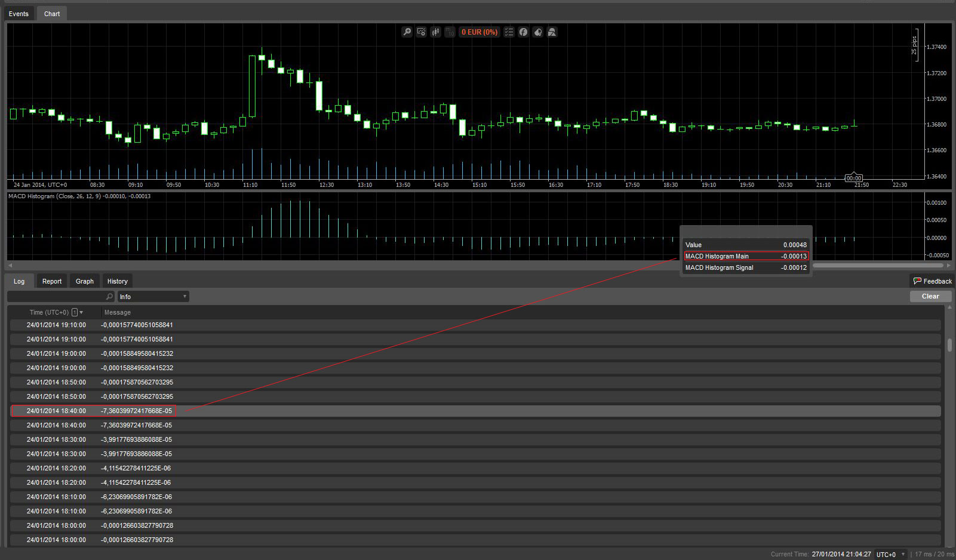Select the candlestick chart type icon

tap(435, 32)
